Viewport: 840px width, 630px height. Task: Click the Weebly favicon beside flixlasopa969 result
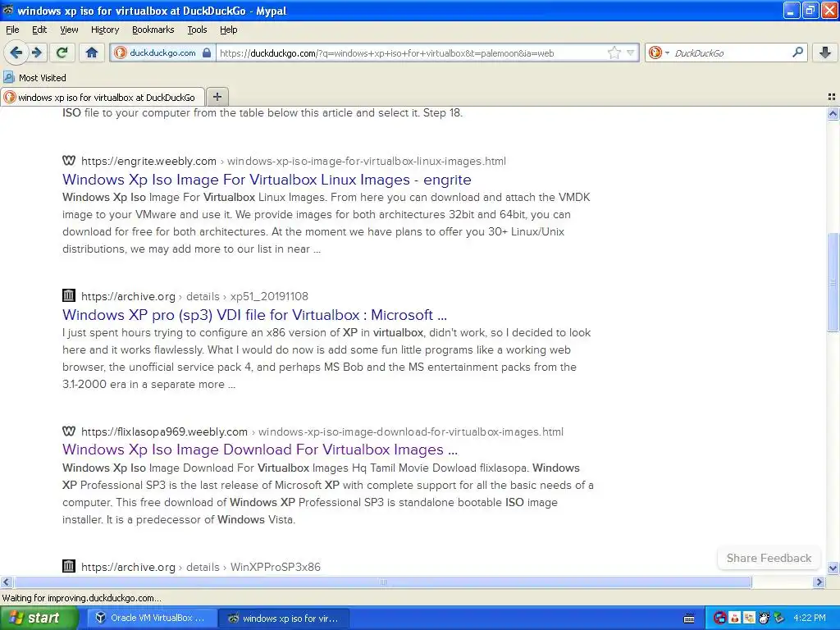point(69,431)
